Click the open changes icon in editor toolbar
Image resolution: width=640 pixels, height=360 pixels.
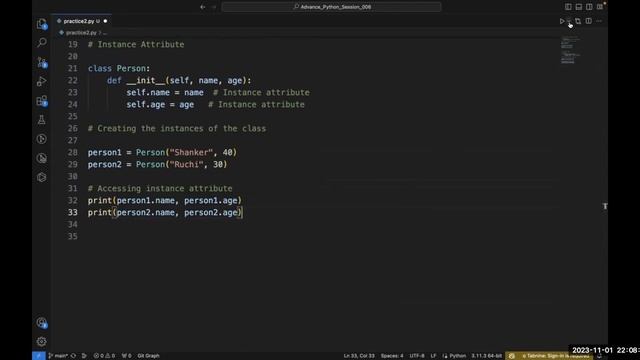coord(578,21)
